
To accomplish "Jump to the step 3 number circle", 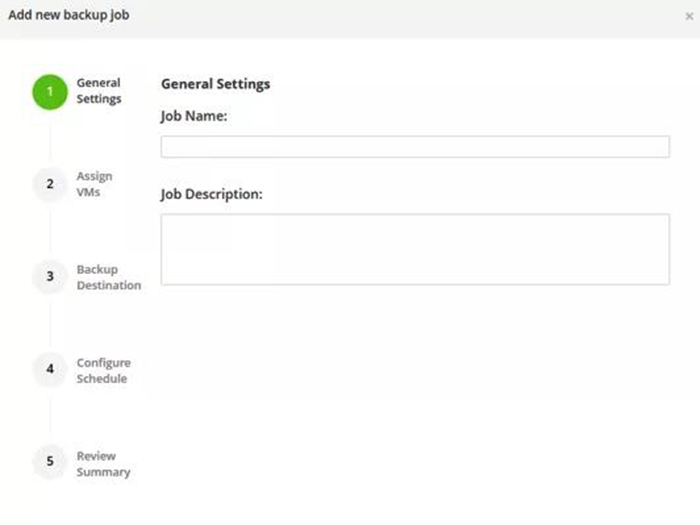I will [x=50, y=277].
